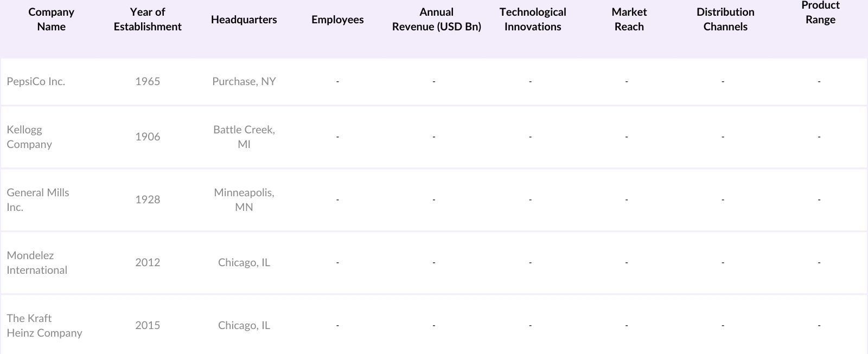Click the 2012 establishment year cell

(x=148, y=262)
